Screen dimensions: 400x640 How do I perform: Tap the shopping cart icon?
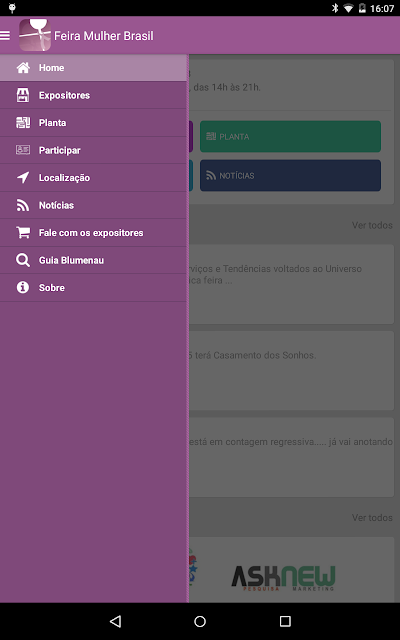pyautogui.click(x=23, y=232)
